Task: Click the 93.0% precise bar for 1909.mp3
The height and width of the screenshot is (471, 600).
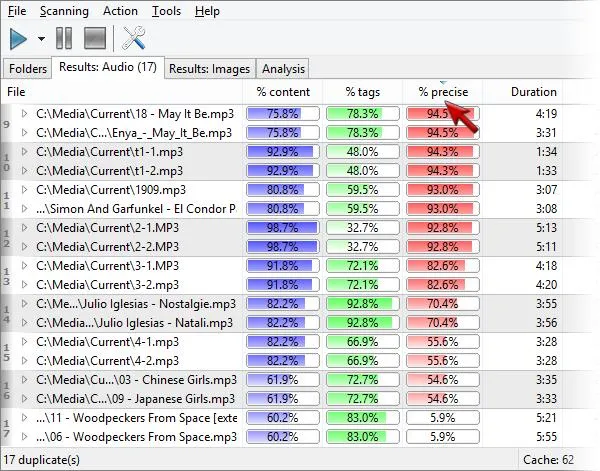Action: [443, 190]
